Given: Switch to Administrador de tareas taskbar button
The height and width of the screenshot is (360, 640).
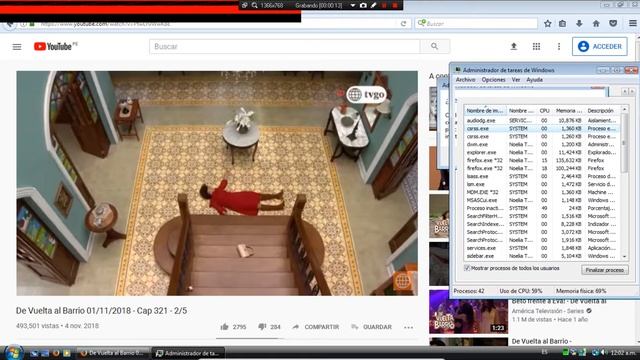Looking at the screenshot, I should tap(188, 353).
